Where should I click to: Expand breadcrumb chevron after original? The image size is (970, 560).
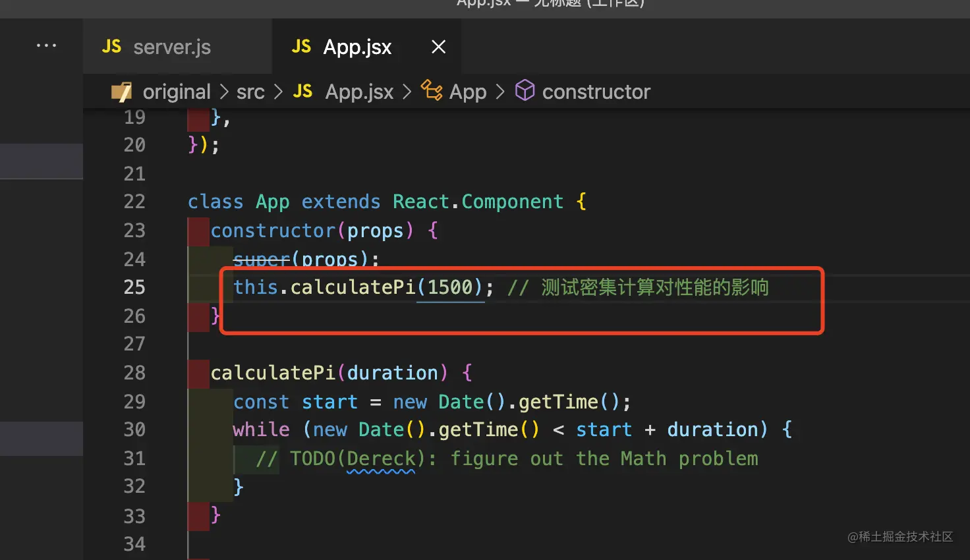coord(224,92)
